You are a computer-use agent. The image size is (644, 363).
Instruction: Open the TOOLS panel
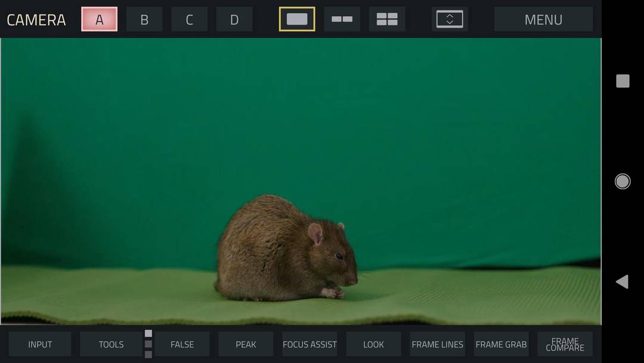(111, 344)
